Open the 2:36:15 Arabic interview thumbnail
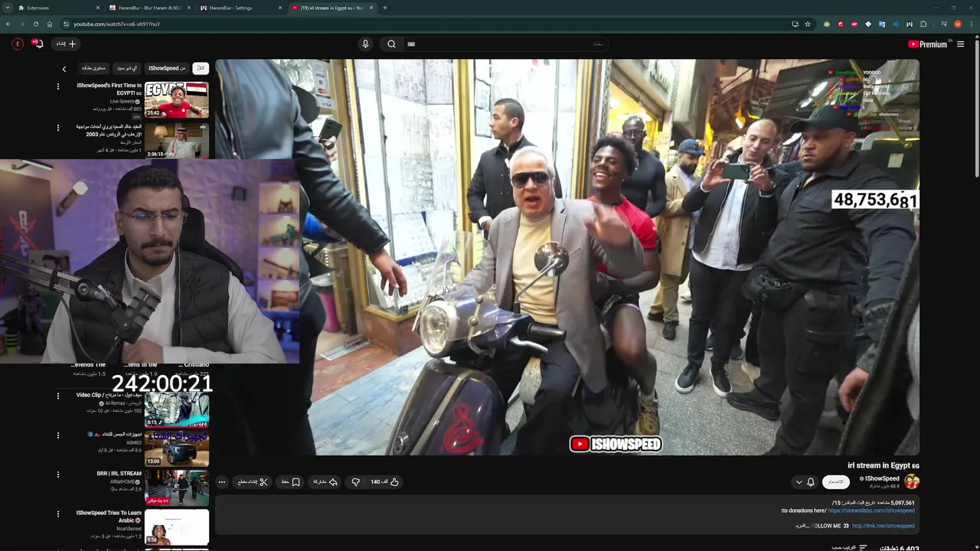980x551 pixels. click(177, 140)
